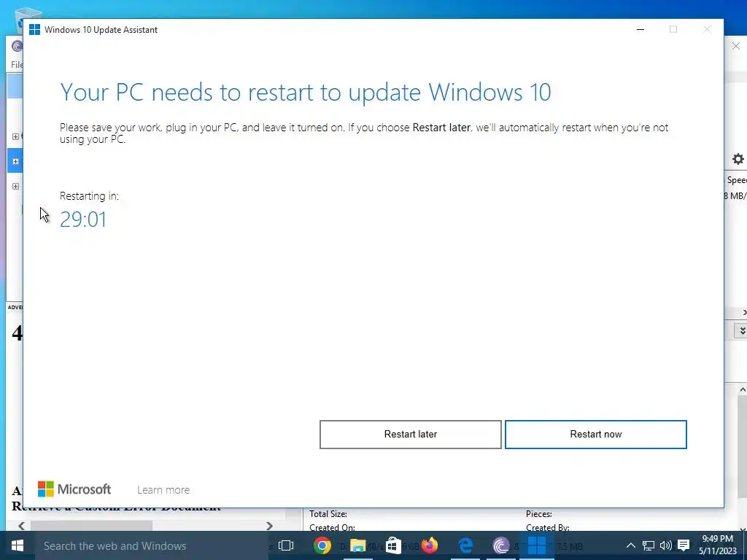Open Microsoft Edge from the taskbar

(x=465, y=545)
